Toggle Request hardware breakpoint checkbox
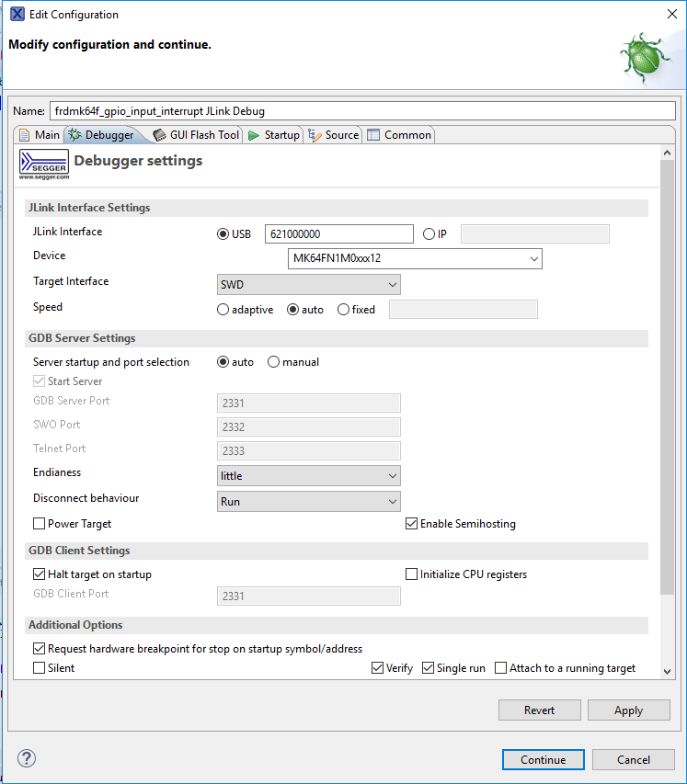The width and height of the screenshot is (687, 784). (39, 649)
